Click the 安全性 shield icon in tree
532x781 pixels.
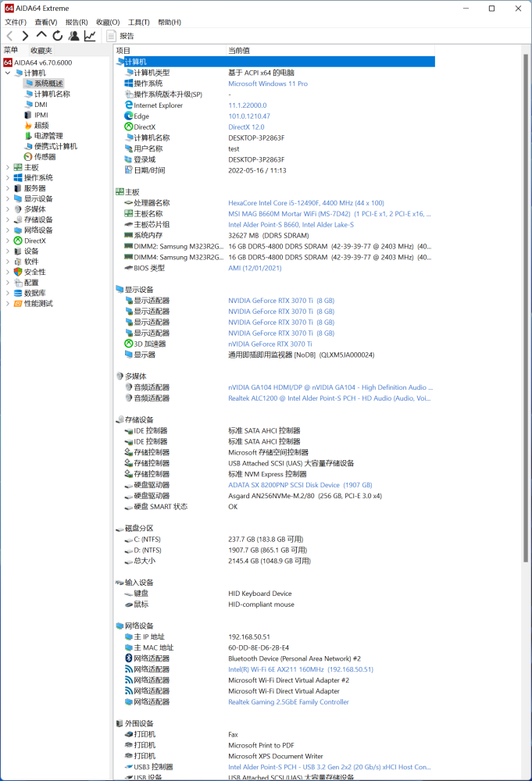pos(18,272)
